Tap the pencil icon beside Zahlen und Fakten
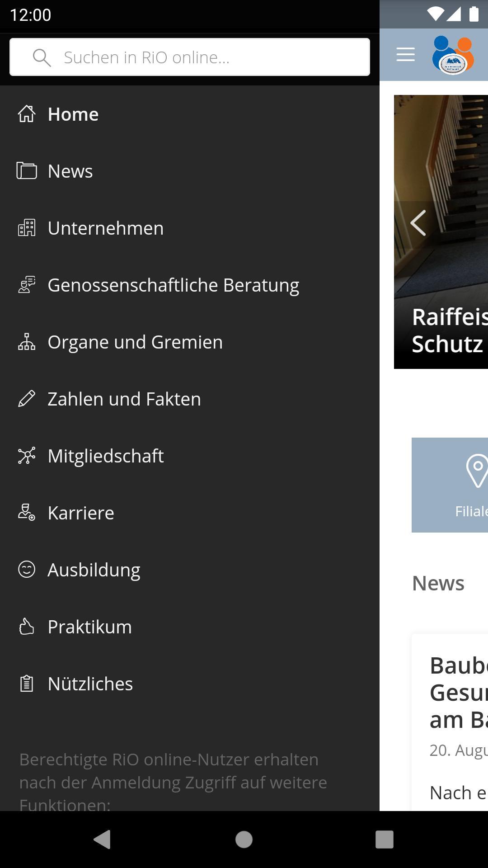The width and height of the screenshot is (488, 868). pyautogui.click(x=27, y=399)
